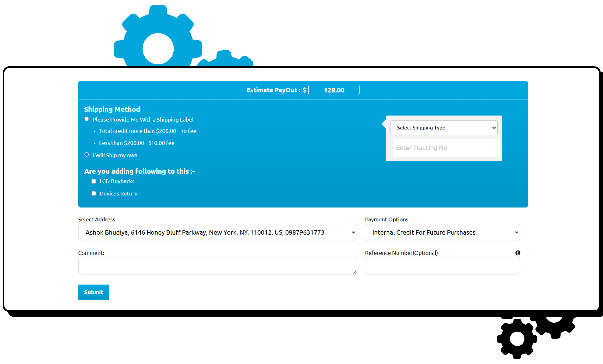603x364 pixels.
Task: Click the Estimate PayOut amount box
Action: coord(334,90)
